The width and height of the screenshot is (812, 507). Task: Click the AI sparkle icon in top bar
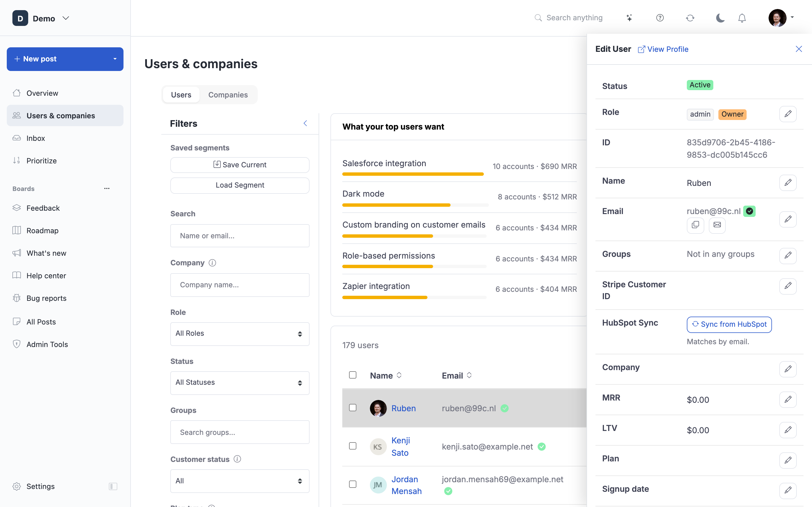coord(629,18)
